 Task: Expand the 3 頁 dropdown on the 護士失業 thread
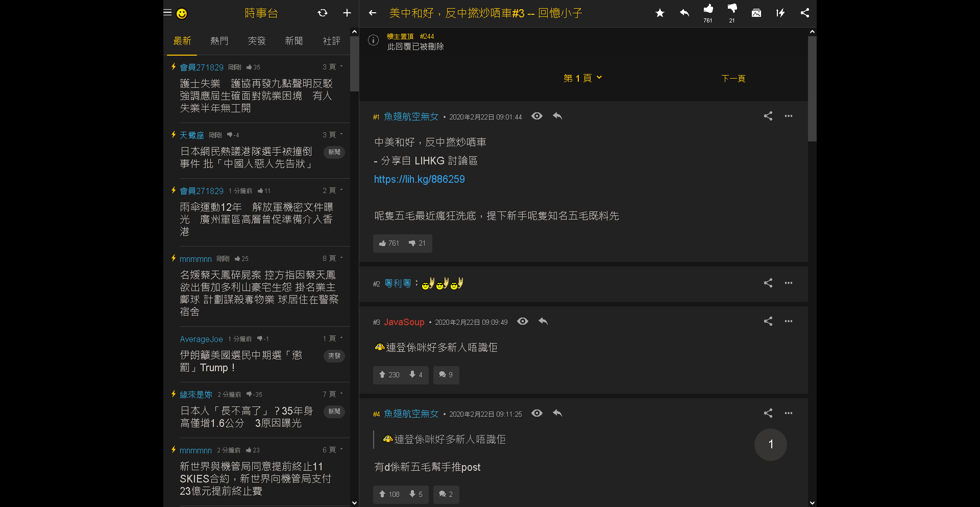pos(333,67)
